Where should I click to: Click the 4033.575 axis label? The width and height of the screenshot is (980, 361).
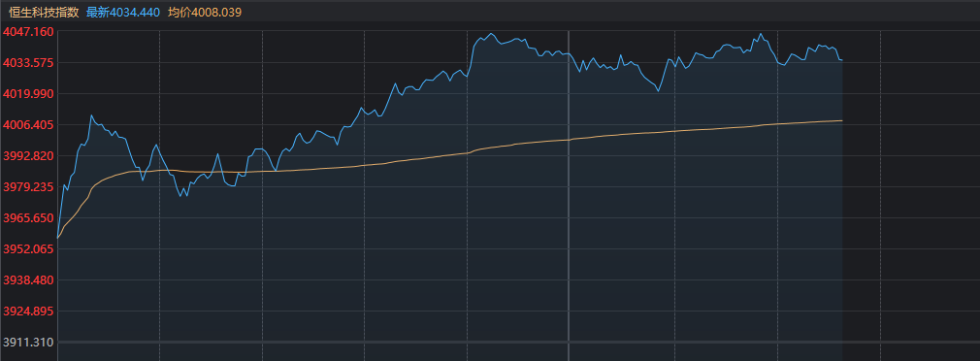point(28,62)
